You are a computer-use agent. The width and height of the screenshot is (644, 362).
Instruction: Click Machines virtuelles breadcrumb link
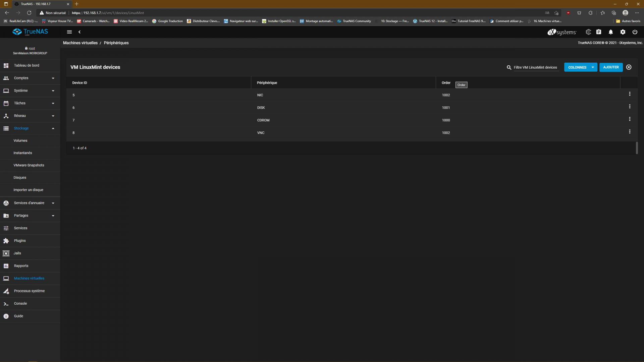tap(80, 43)
